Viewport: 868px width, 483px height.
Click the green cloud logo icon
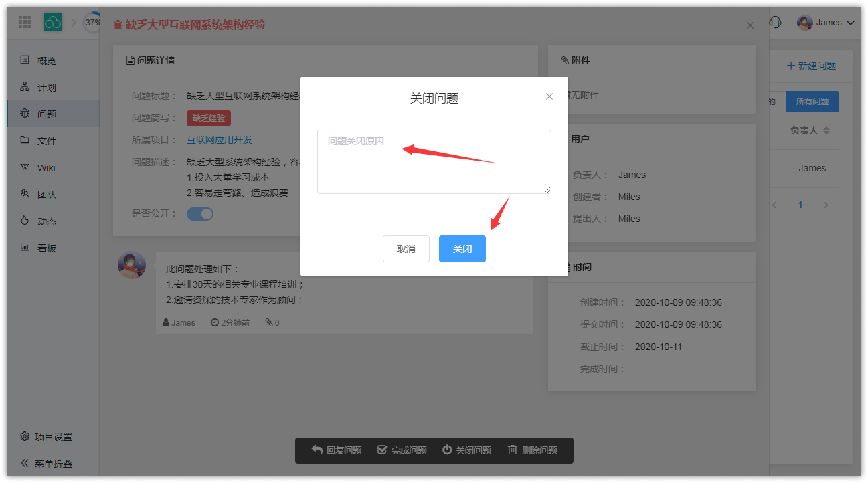[53, 22]
